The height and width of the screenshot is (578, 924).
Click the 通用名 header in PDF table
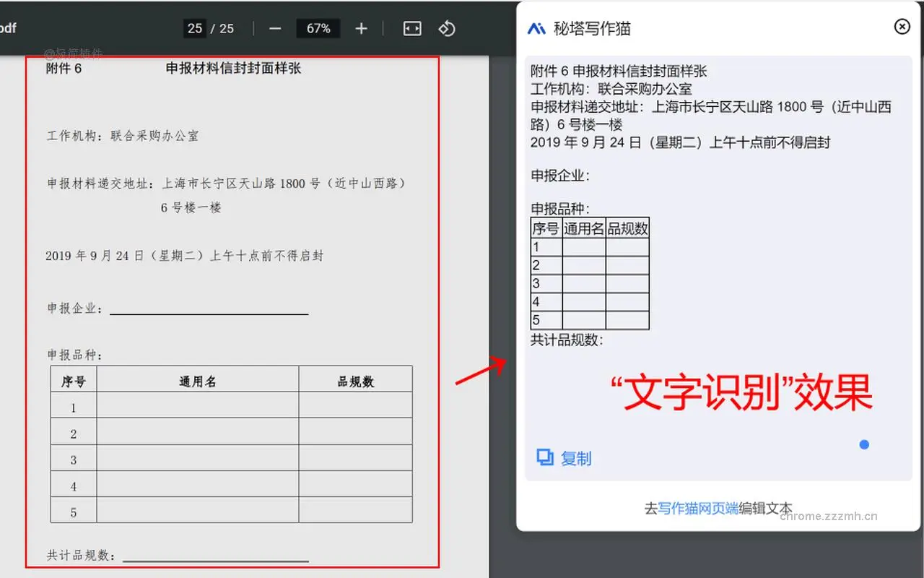pos(197,381)
